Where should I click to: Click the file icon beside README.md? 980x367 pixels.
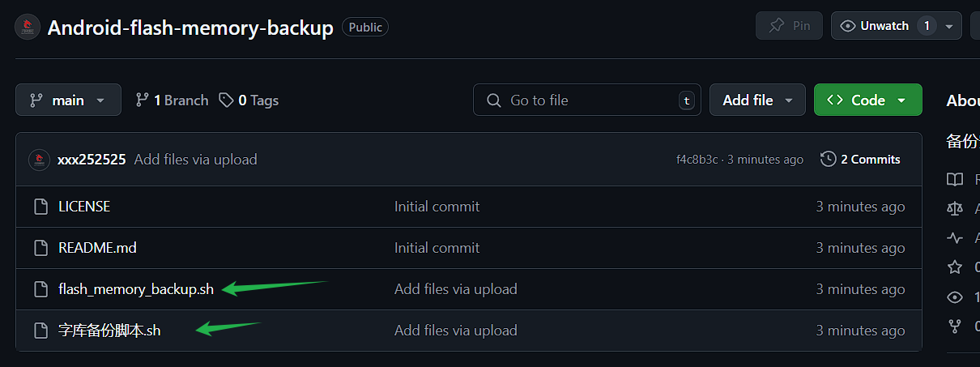coord(40,248)
